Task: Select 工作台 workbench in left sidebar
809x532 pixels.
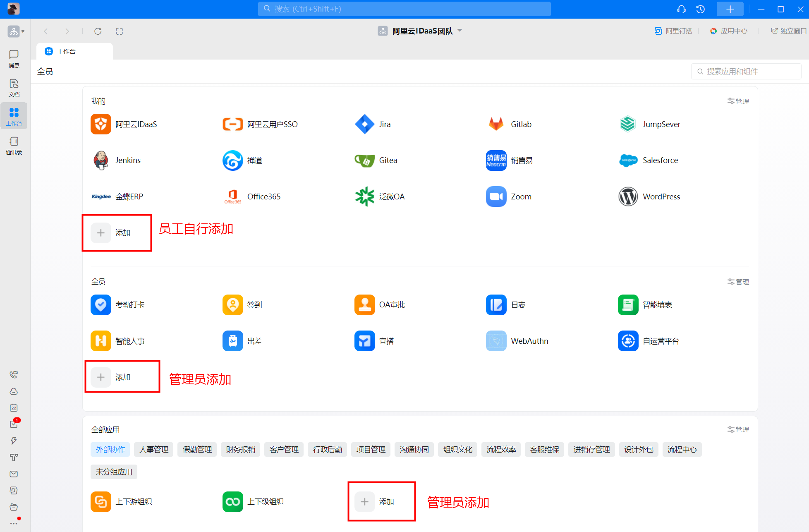Action: (14, 116)
